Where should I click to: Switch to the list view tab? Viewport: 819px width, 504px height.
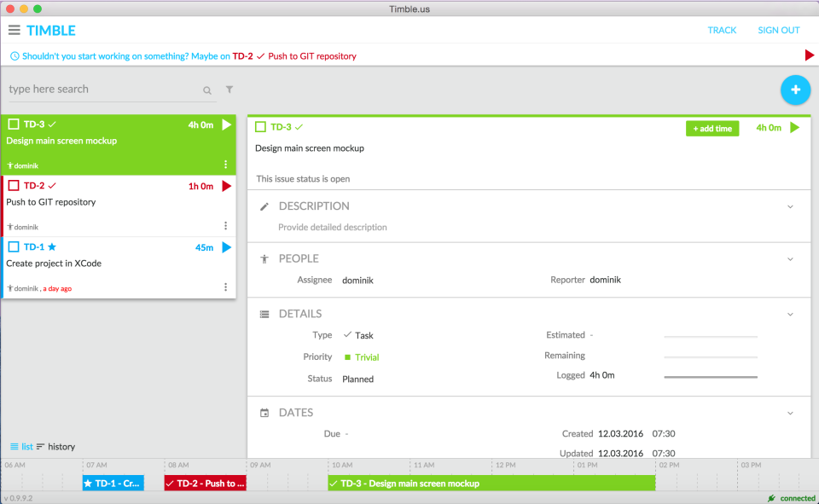tap(21, 447)
